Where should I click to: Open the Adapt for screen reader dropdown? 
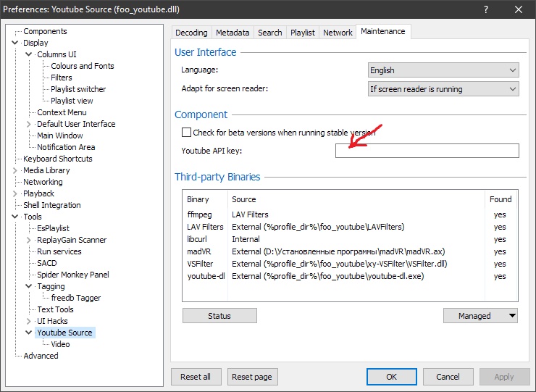point(443,89)
